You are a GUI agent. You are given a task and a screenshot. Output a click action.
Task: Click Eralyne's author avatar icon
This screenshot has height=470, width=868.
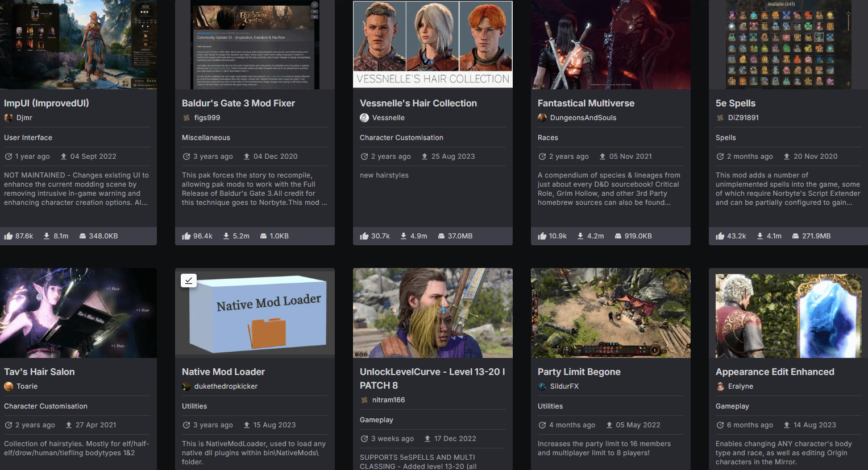(720, 386)
